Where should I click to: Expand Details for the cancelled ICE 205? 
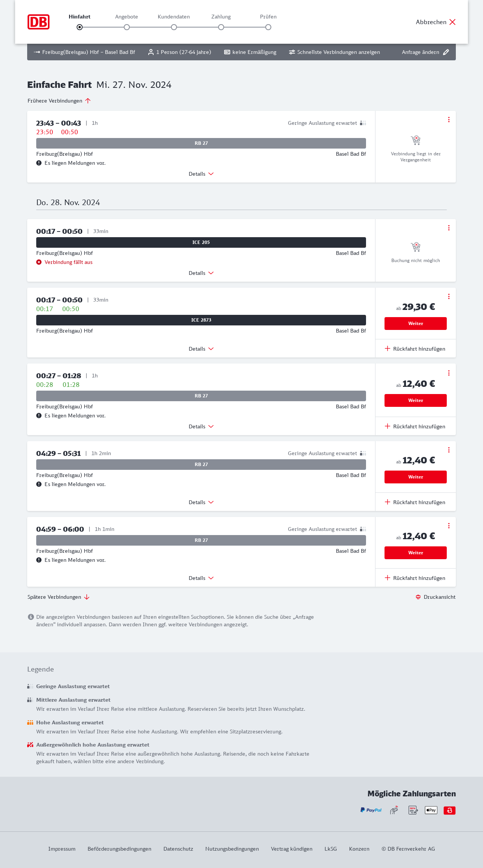pos(201,273)
